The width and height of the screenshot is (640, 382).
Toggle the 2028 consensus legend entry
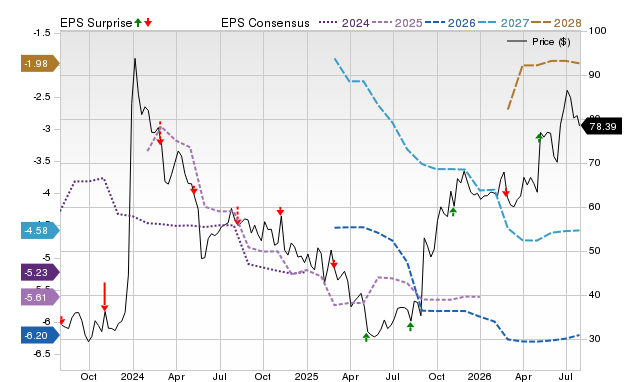[x=556, y=23]
